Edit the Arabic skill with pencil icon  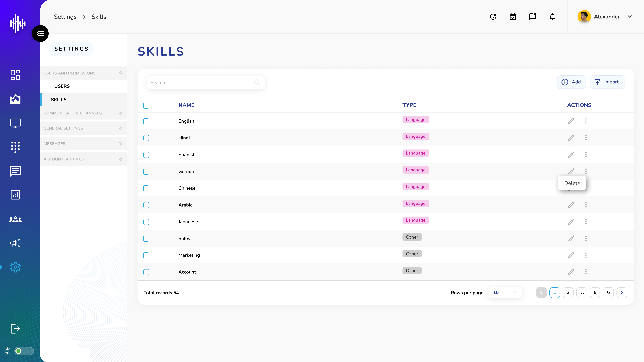pyautogui.click(x=571, y=205)
